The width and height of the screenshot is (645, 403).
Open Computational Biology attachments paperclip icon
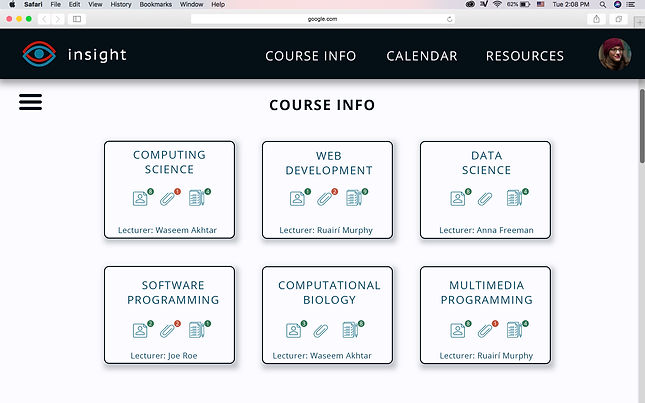[x=321, y=331]
